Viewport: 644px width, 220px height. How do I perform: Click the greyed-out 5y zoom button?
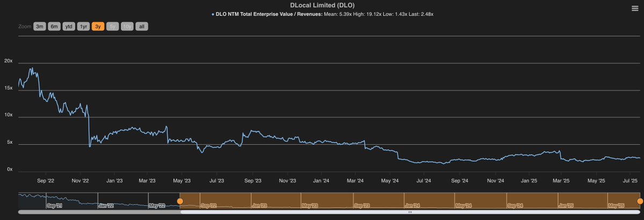coord(112,26)
